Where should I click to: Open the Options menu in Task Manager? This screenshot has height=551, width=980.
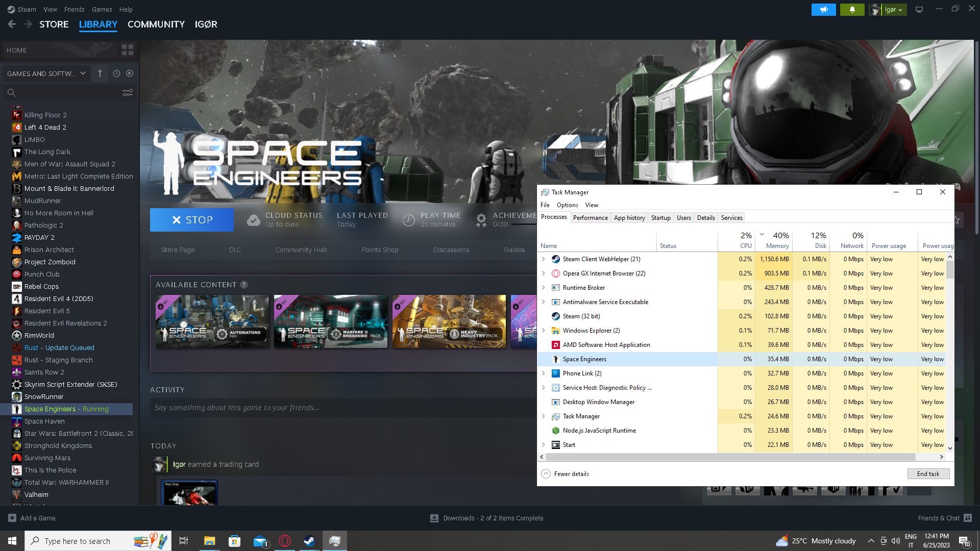(567, 205)
